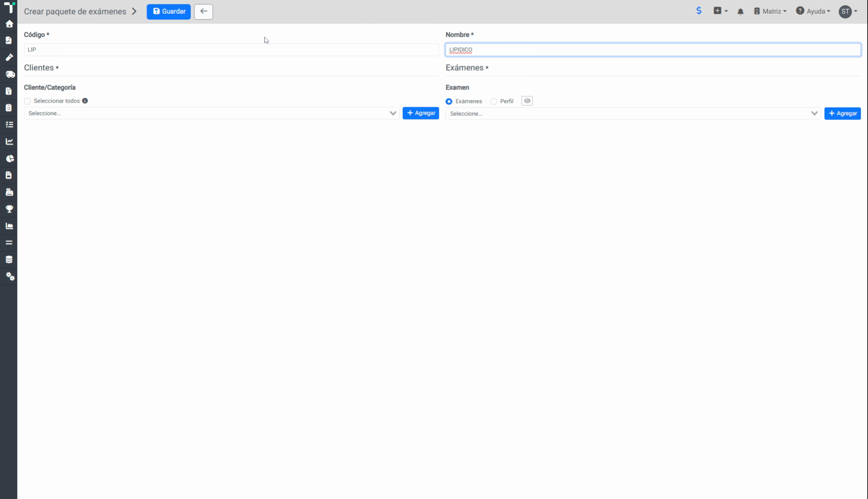This screenshot has height=499, width=868.
Task: Open the Matriz branch dropdown
Action: [x=770, y=11]
